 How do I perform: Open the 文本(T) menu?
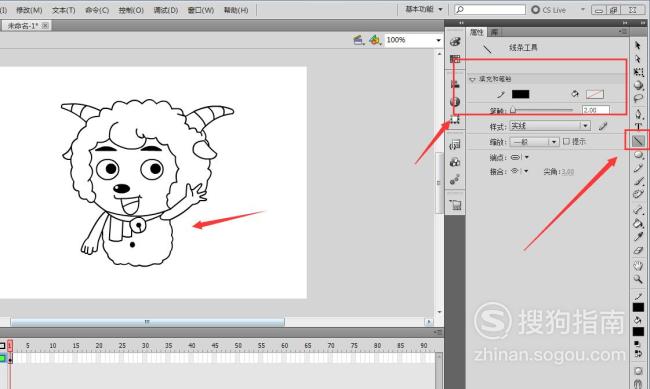coord(63,10)
